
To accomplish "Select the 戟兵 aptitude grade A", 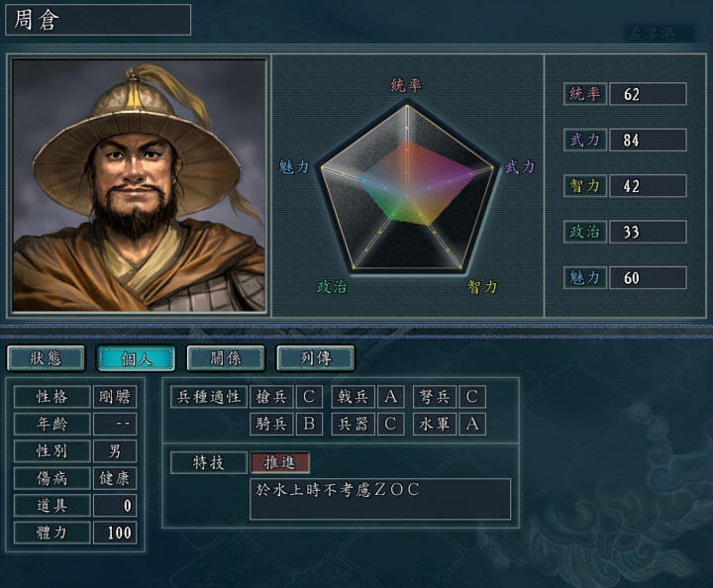I will 390,397.
